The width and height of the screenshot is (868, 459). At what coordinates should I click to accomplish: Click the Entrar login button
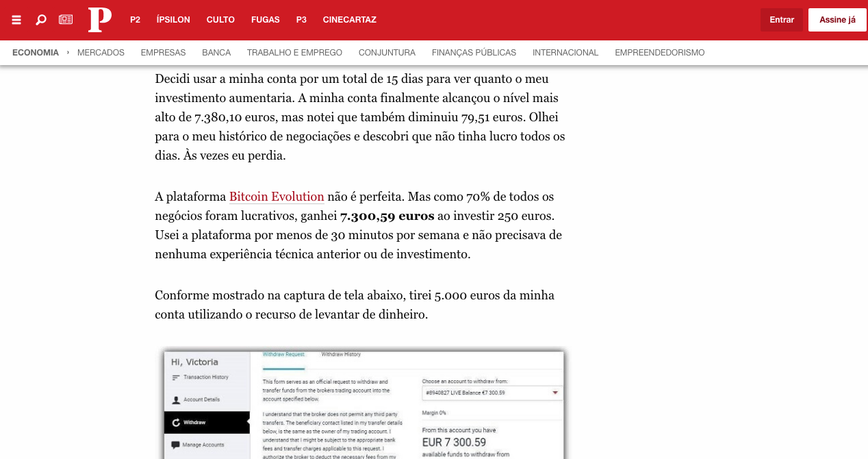pyautogui.click(x=782, y=20)
